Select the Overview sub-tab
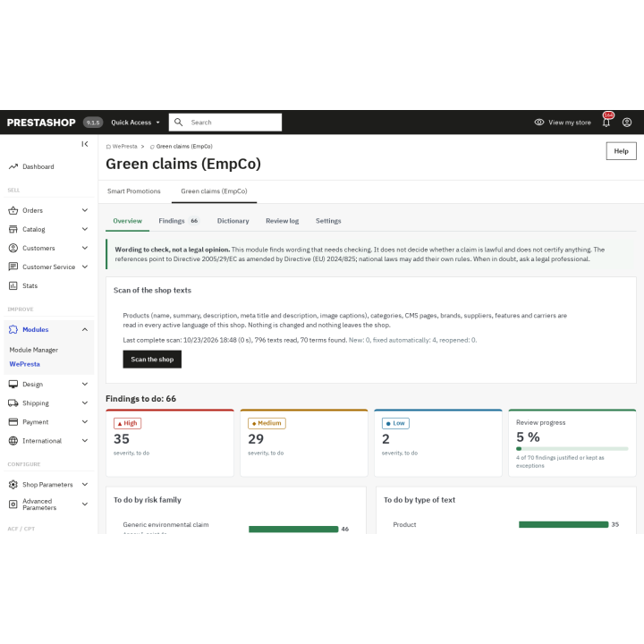Image resolution: width=644 pixels, height=644 pixels. click(x=127, y=221)
